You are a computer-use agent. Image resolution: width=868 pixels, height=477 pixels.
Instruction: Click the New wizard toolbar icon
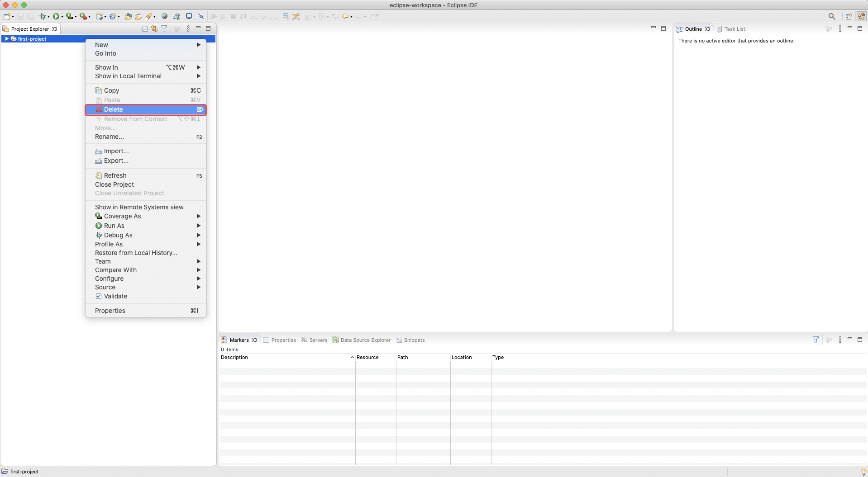point(6,16)
